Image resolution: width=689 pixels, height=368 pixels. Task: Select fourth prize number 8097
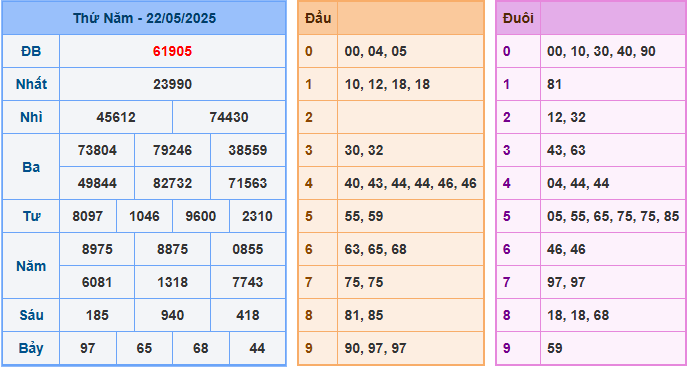click(88, 216)
